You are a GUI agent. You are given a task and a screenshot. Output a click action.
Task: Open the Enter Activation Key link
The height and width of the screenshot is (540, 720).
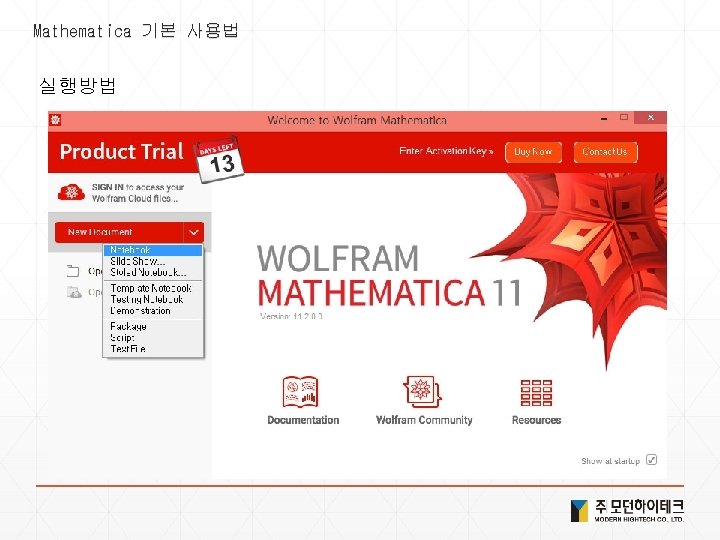coord(446,151)
